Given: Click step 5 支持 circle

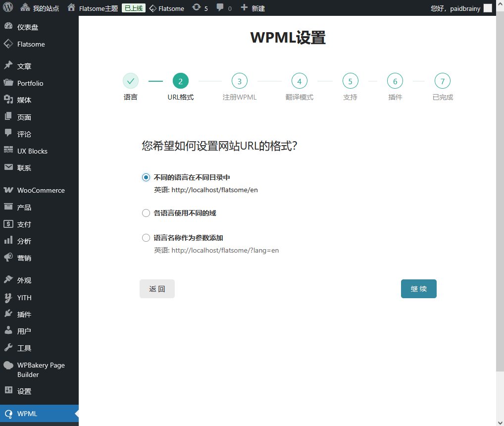Looking at the screenshot, I should [x=351, y=81].
